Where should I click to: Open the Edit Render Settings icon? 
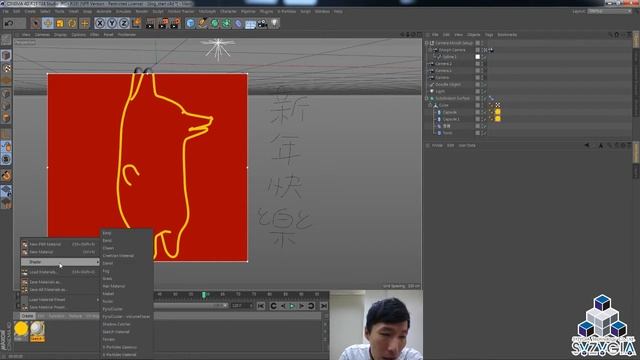tap(175, 23)
